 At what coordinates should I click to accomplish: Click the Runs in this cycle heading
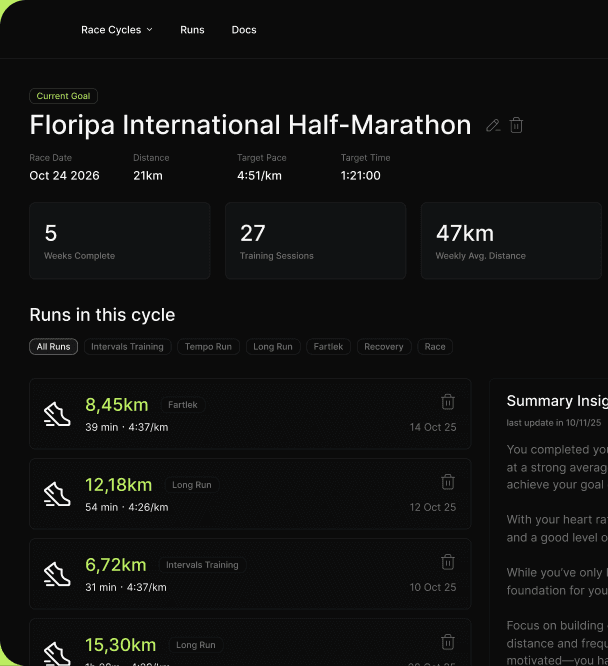[102, 315]
